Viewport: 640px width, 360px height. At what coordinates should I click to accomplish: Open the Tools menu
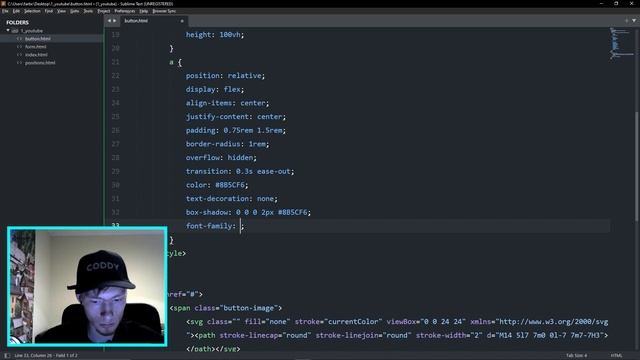[88, 11]
